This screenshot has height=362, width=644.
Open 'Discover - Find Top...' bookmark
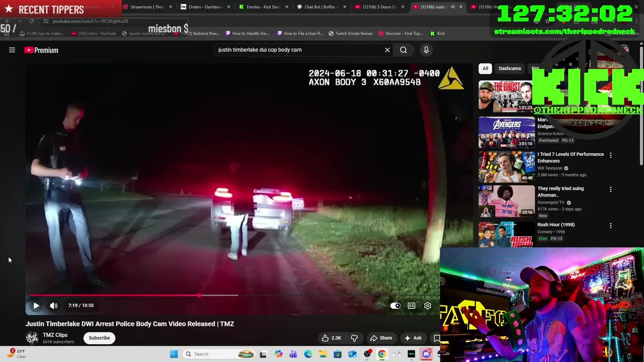pyautogui.click(x=400, y=34)
